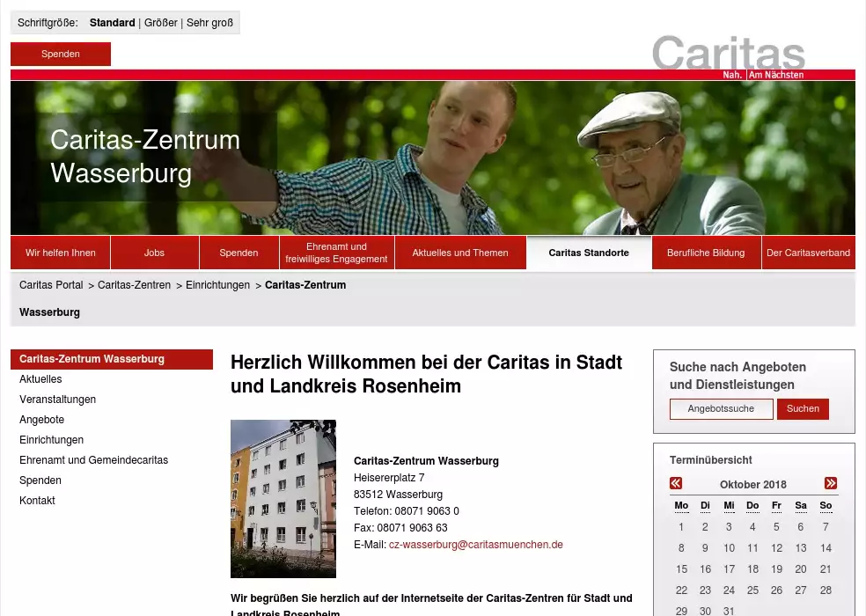This screenshot has width=866, height=616.
Task: Email cz-wasserburg@caritasmuenchen.de link
Action: click(x=475, y=545)
